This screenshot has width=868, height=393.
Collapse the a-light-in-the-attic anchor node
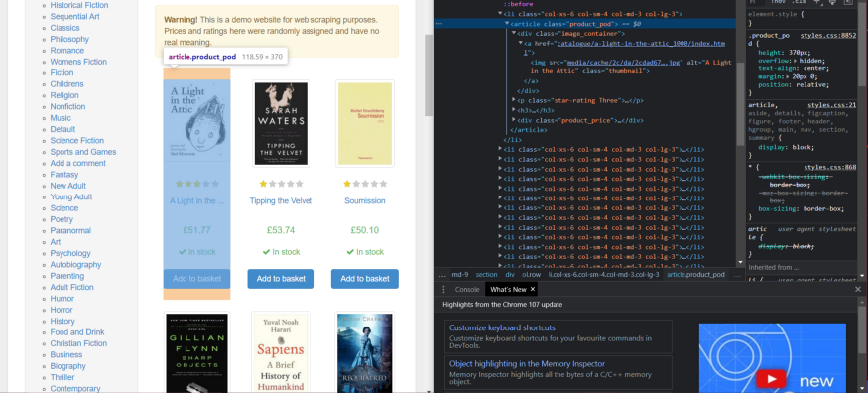click(521, 44)
